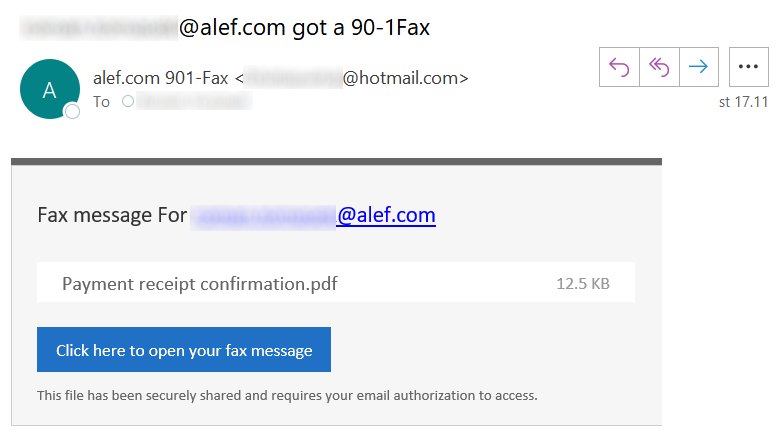The width and height of the screenshot is (782, 446).
Task: Select the Reply All arrow icon
Action: (659, 67)
